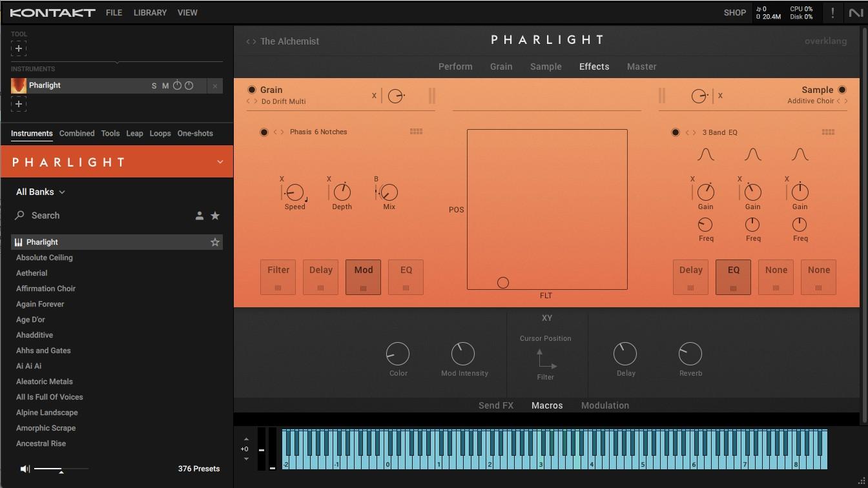Open the LIBRARY menu
Image resolution: width=868 pixels, height=488 pixels.
click(x=150, y=12)
